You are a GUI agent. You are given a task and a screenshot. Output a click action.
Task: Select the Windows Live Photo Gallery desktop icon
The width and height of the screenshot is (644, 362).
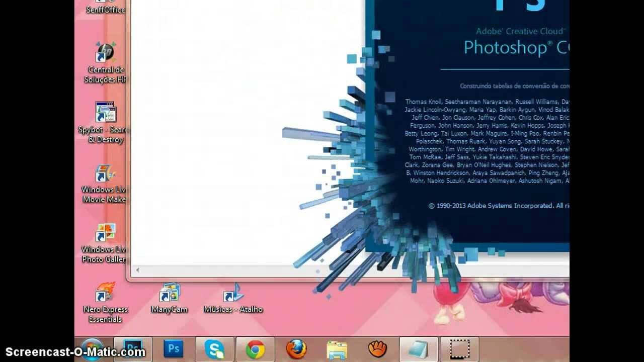[105, 243]
